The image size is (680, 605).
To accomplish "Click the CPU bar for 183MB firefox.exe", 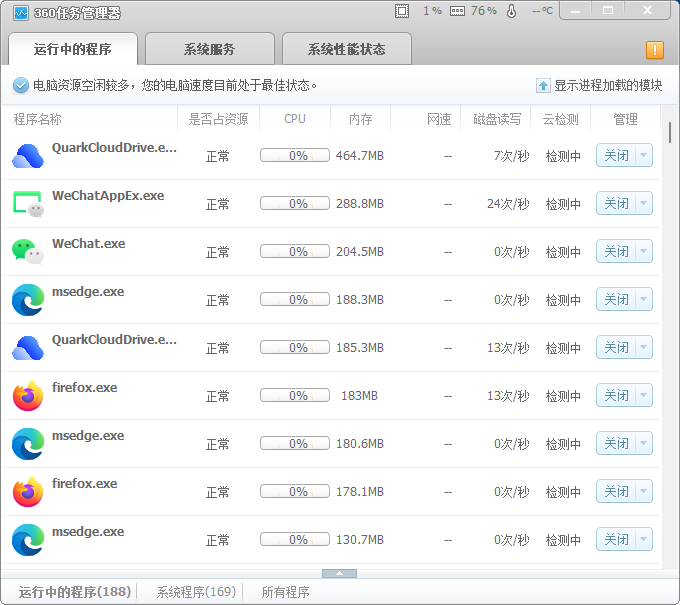I will pyautogui.click(x=295, y=396).
